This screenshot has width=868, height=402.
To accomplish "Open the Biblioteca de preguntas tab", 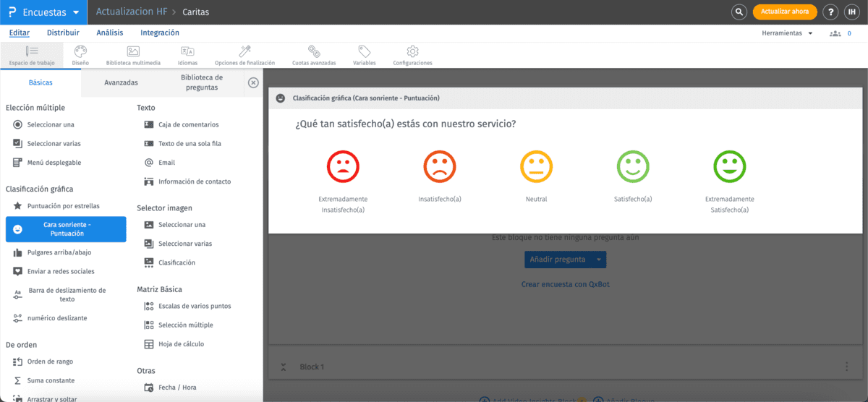I will point(202,82).
